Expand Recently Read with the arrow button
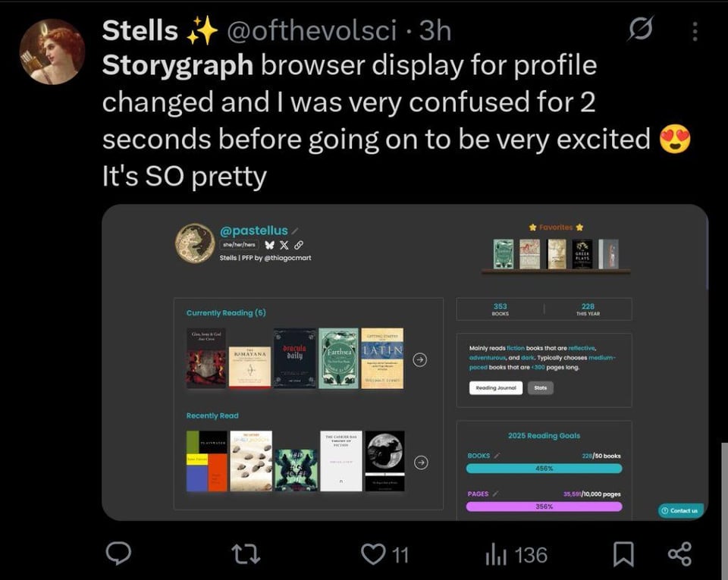The width and height of the screenshot is (728, 580). [x=421, y=462]
